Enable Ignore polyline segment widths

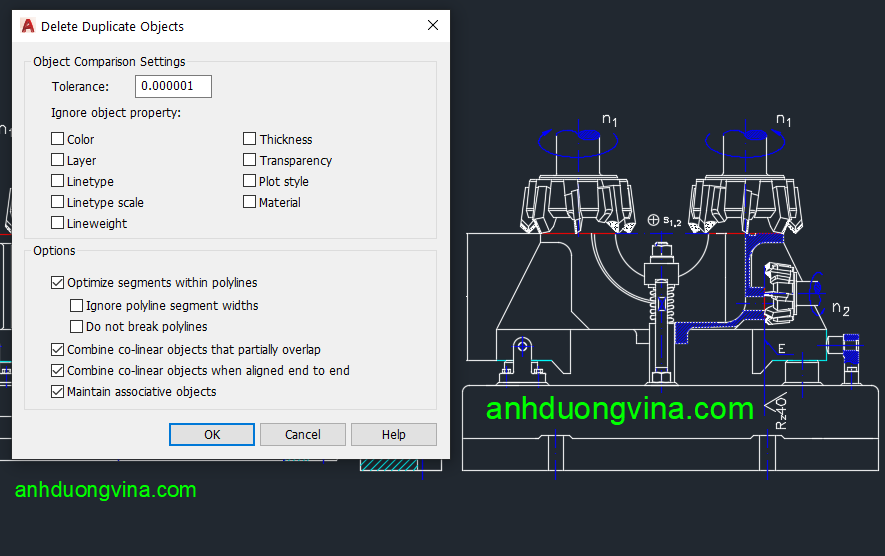click(x=77, y=306)
